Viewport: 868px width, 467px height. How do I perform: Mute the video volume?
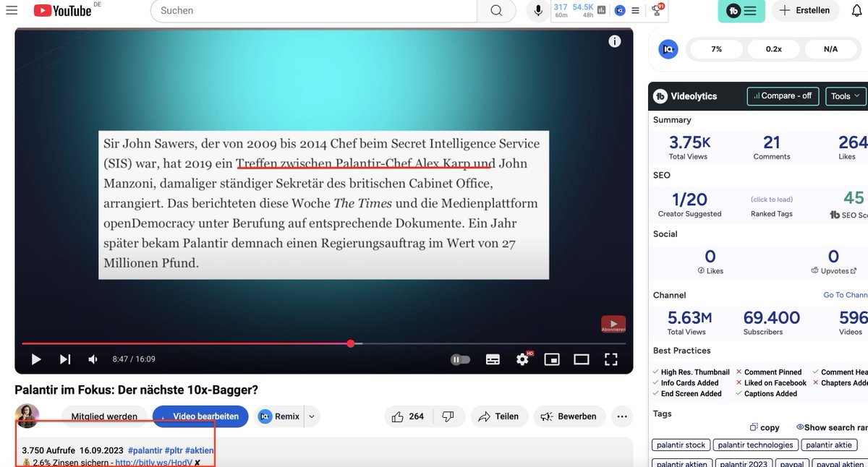point(93,359)
